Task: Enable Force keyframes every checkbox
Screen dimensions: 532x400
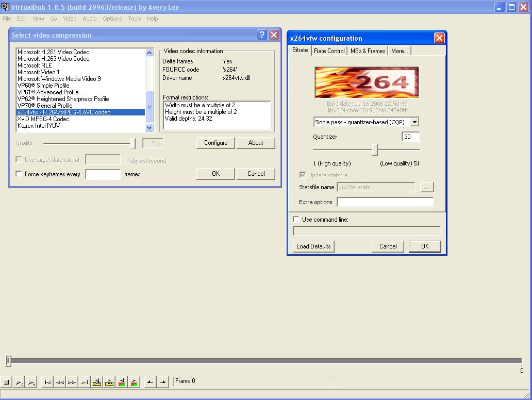Action: (19, 174)
